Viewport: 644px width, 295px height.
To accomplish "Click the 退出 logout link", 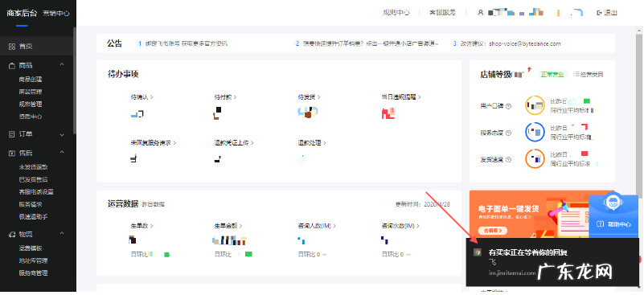I will coord(607,13).
